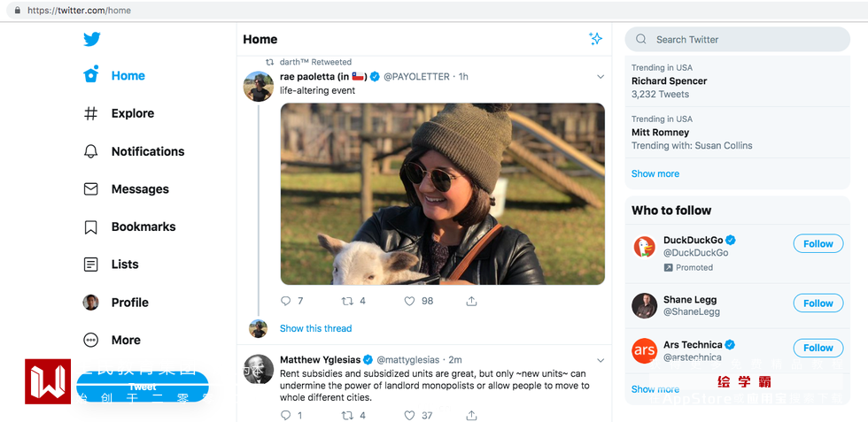Open Bookmarks from the sidebar
868x422 pixels.
coord(91,226)
